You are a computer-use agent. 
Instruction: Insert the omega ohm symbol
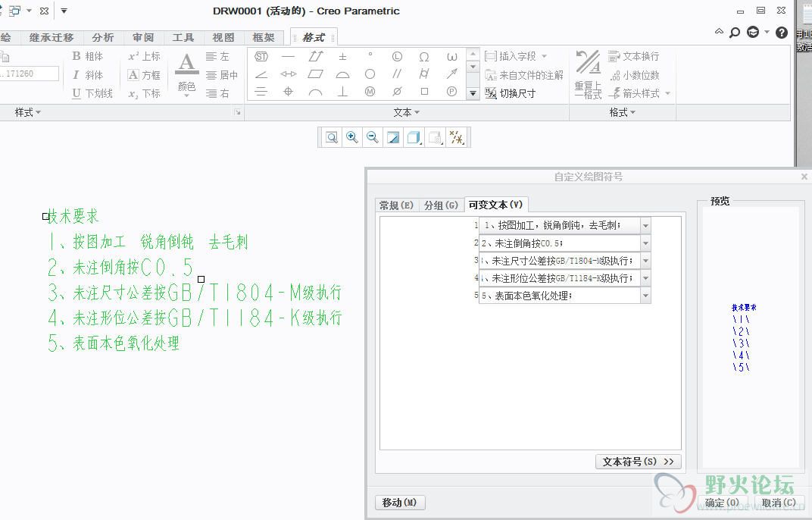click(424, 57)
